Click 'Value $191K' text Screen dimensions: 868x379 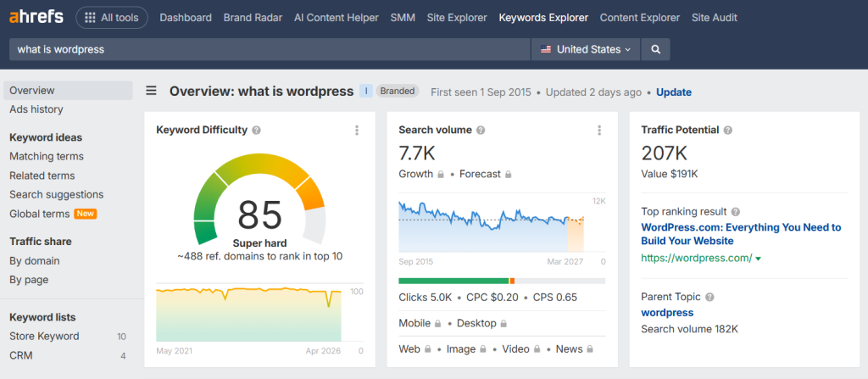670,174
